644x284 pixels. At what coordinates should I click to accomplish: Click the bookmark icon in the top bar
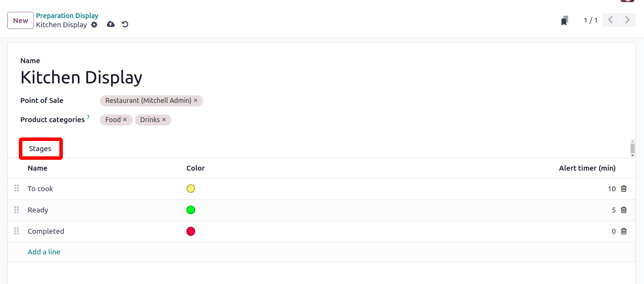pyautogui.click(x=564, y=21)
